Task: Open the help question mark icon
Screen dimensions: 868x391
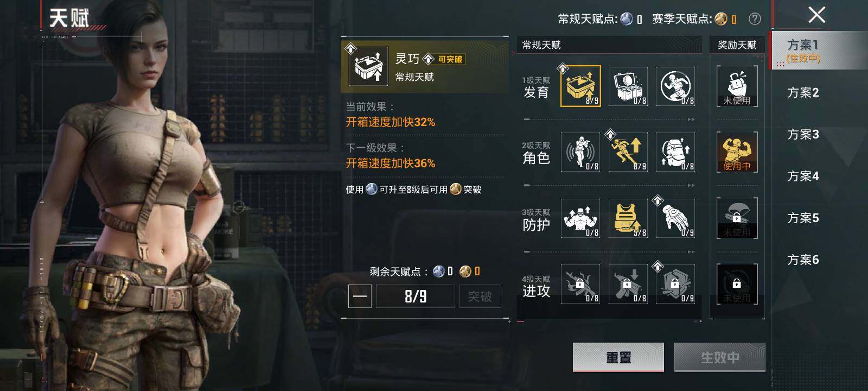Action: point(755,19)
